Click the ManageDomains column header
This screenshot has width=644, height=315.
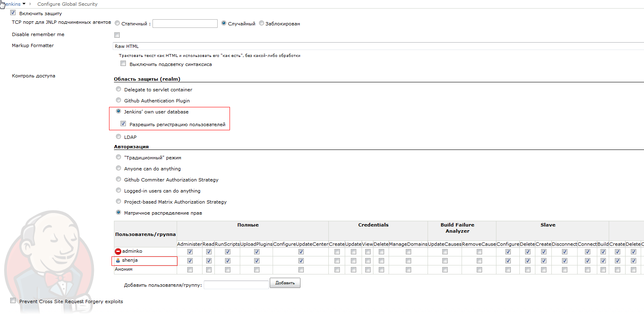(408, 244)
